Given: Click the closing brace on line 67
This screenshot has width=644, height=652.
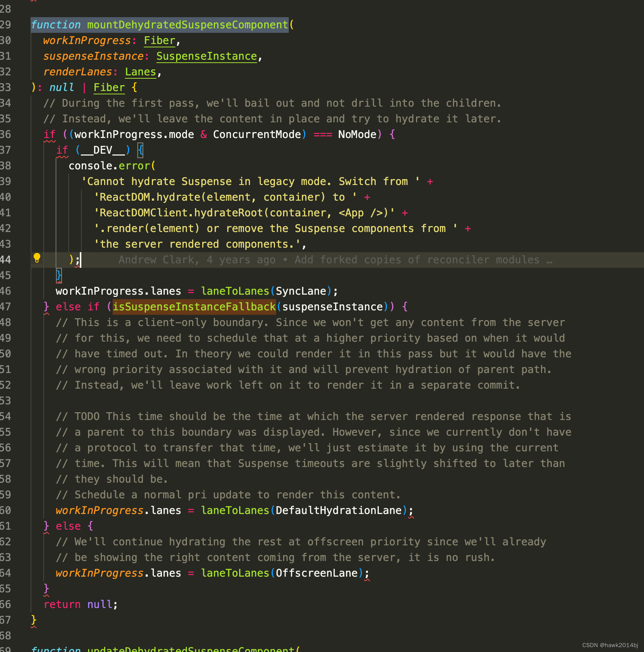Looking at the screenshot, I should 34,620.
